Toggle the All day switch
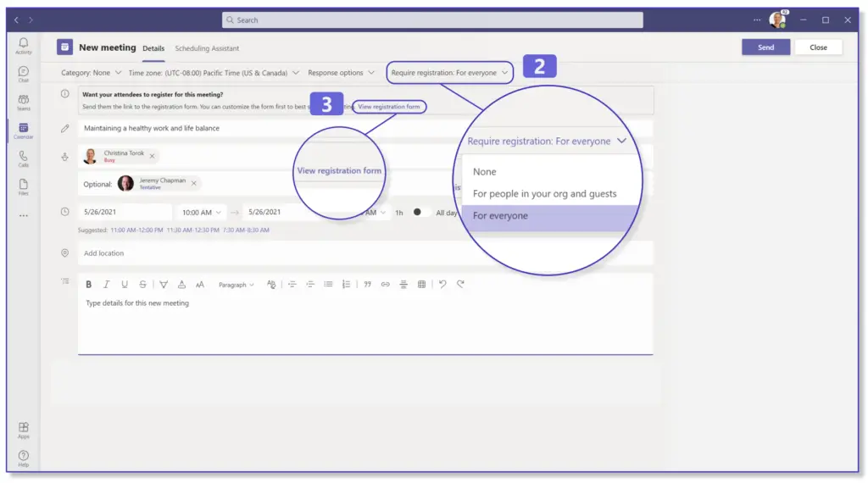 [420, 213]
